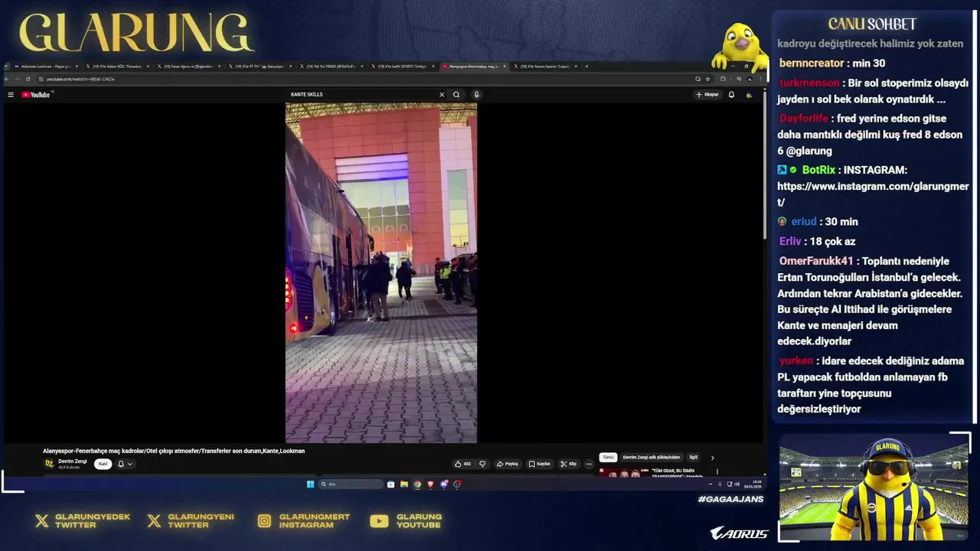Like the video with thumbs up
980x551 pixels.
[x=462, y=464]
